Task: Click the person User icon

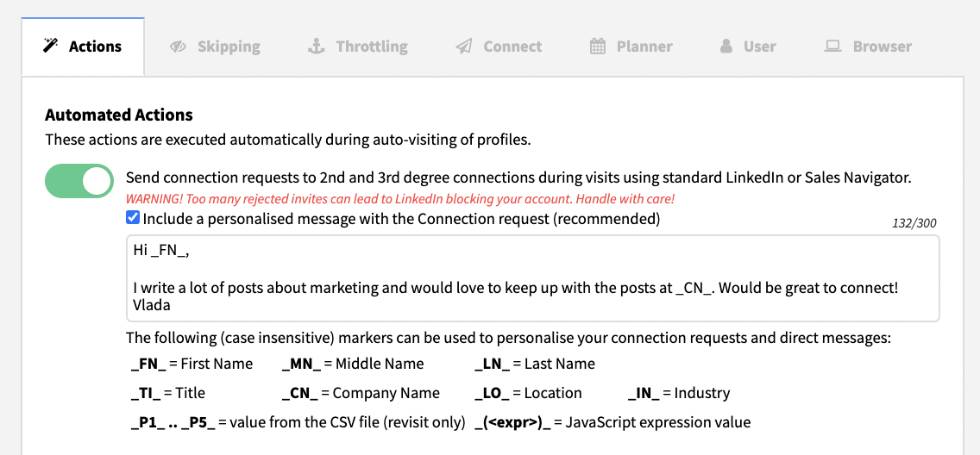Action: pyautogui.click(x=726, y=47)
